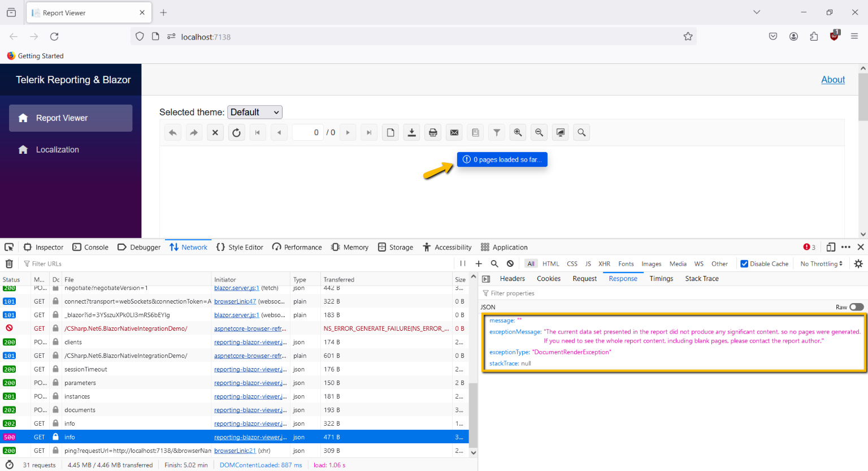Screen dimensions: 868x471
Task: Select Report Viewer in the sidebar
Action: click(71, 118)
